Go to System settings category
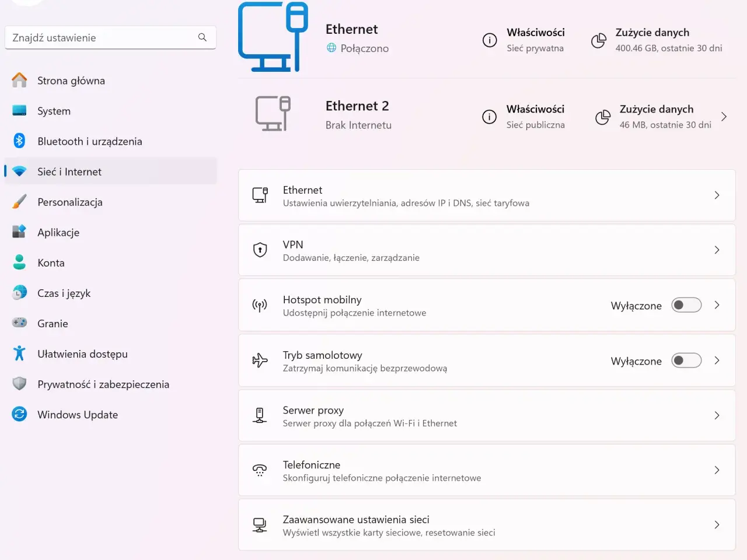The width and height of the screenshot is (747, 560). [x=110, y=111]
